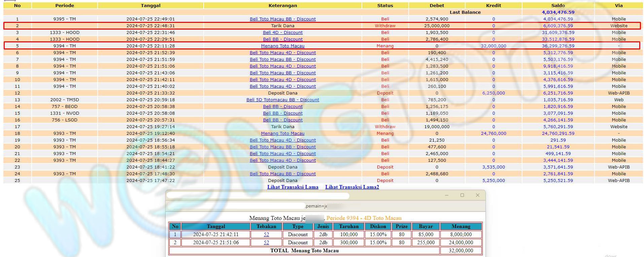Minimize the winnings popup window
Viewport: 644px width, 257px height.
[446, 195]
